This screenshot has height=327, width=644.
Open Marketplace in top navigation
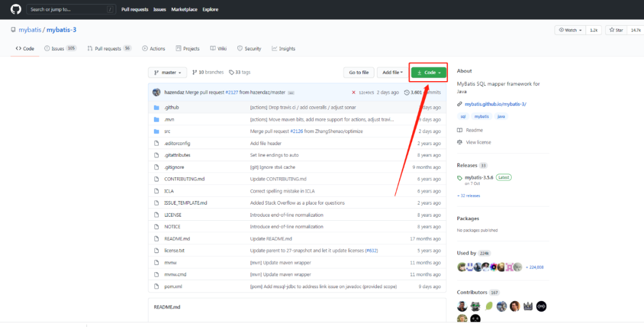(x=184, y=10)
